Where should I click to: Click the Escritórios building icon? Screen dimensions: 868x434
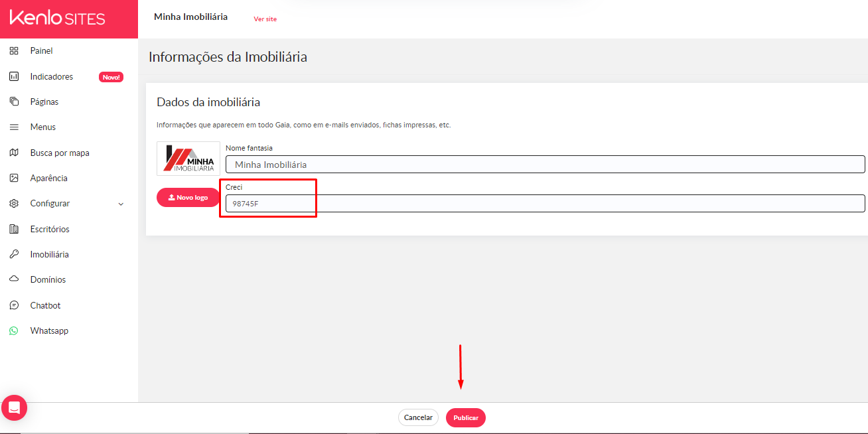[14, 229]
